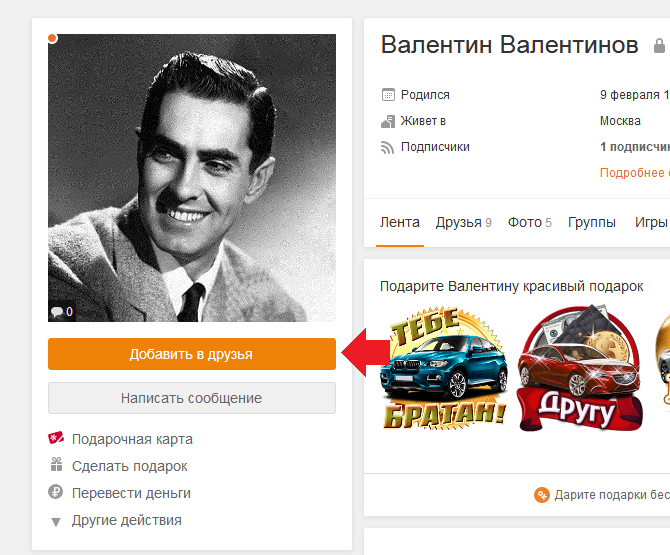Click Добавить в друзья button
The image size is (670, 555).
192,354
